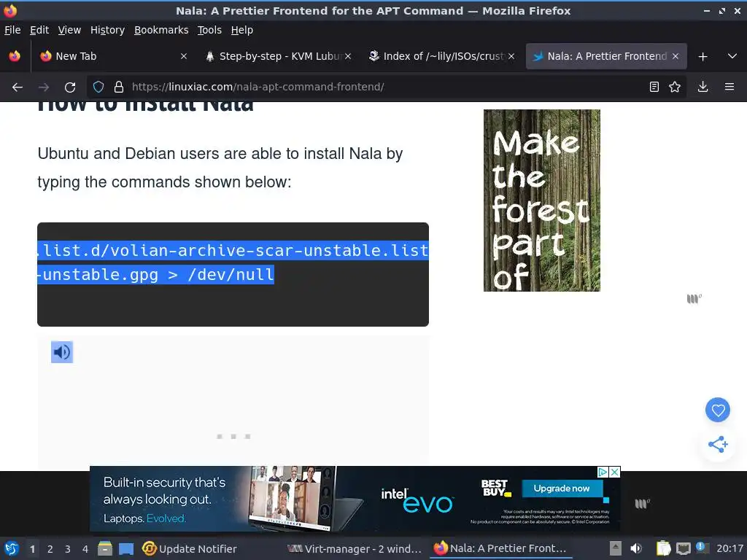Viewport: 747px width, 560px height.
Task: Click the blue heart favorite button
Action: (718, 410)
